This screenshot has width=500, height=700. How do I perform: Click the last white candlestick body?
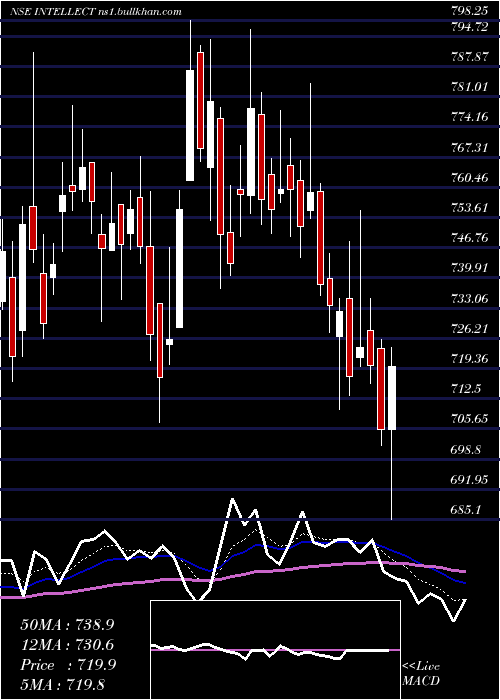coord(392,398)
